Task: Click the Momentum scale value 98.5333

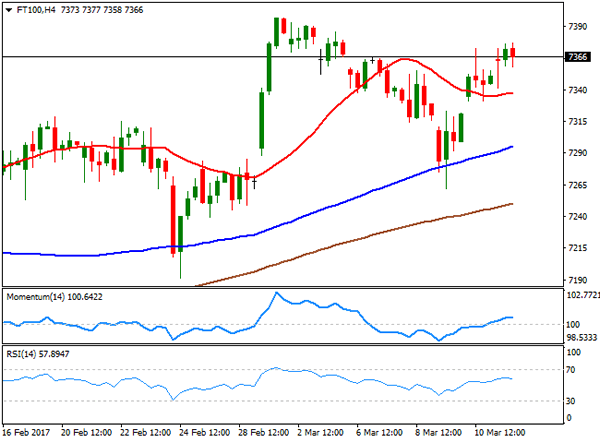Action: 582,337
